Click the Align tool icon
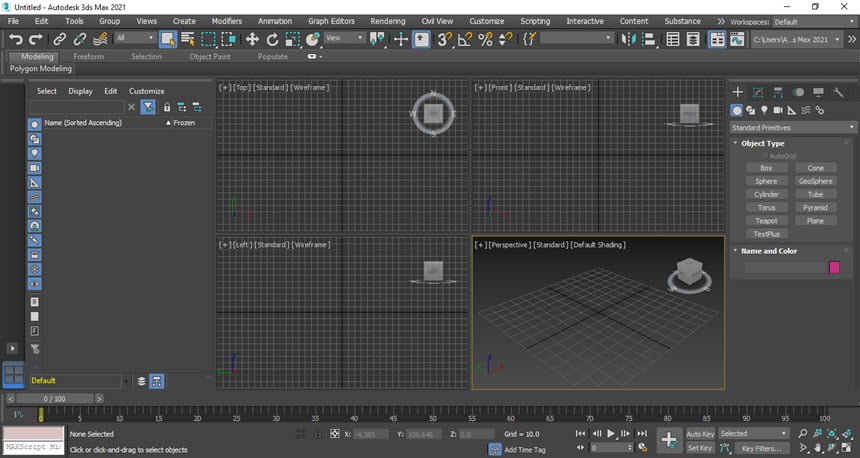The width and height of the screenshot is (860, 458). (649, 39)
